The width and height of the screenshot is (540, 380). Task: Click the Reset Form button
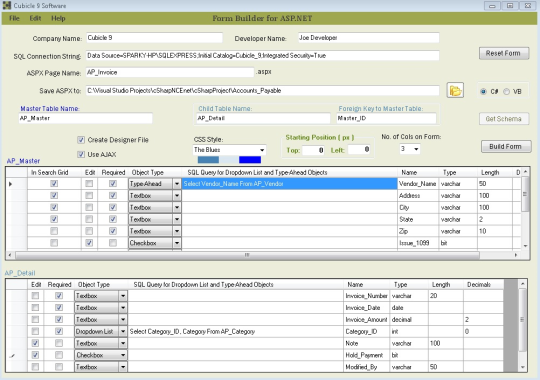(504, 53)
